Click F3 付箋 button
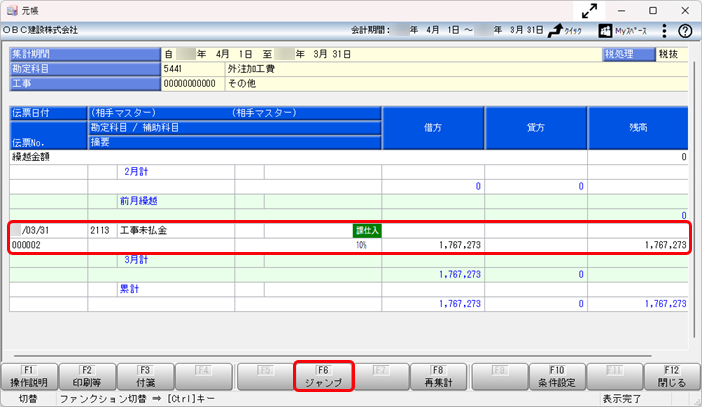The image size is (702, 407). click(146, 377)
